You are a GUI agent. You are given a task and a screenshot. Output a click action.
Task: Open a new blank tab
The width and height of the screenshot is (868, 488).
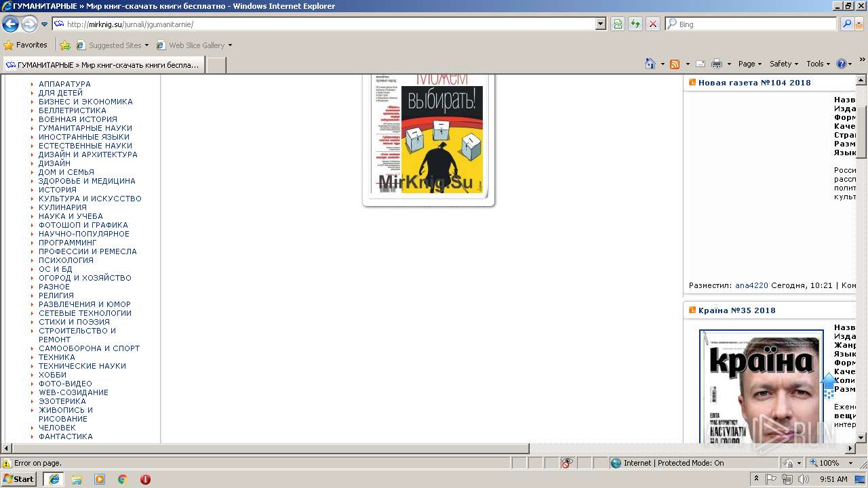click(216, 65)
